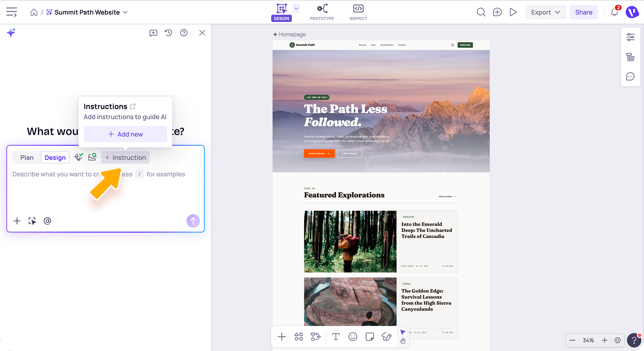Expand the Summit Path Website project dropdown

[x=125, y=12]
